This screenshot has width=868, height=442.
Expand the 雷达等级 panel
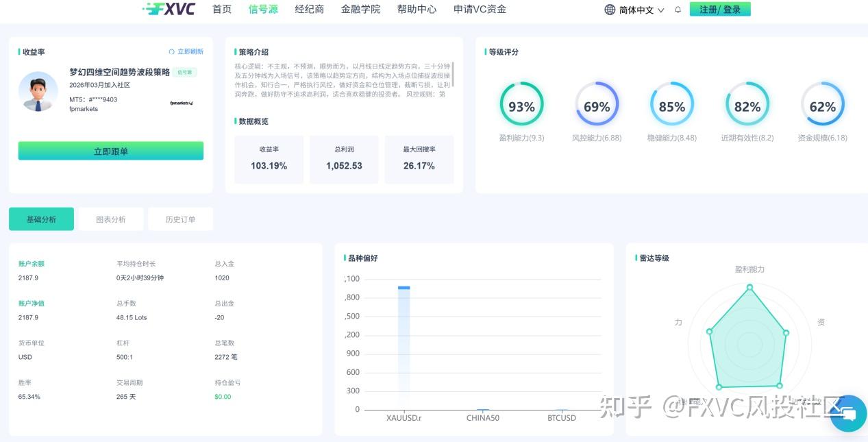[x=652, y=258]
